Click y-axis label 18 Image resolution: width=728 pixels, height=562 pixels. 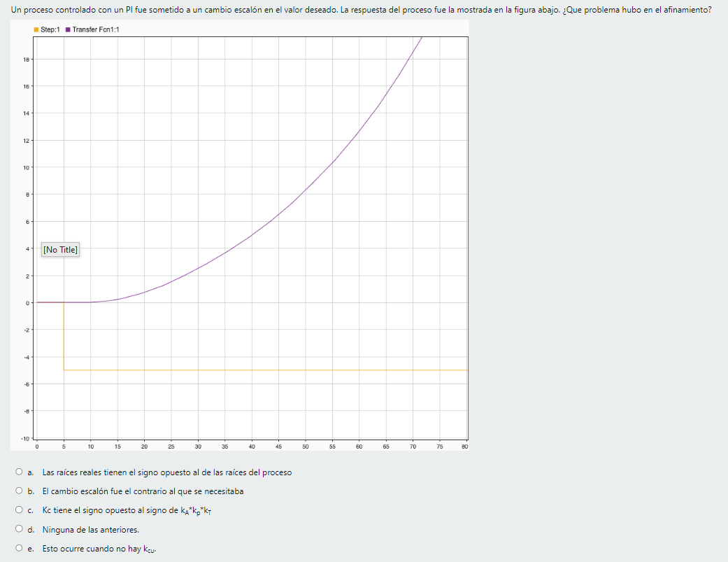pos(26,59)
